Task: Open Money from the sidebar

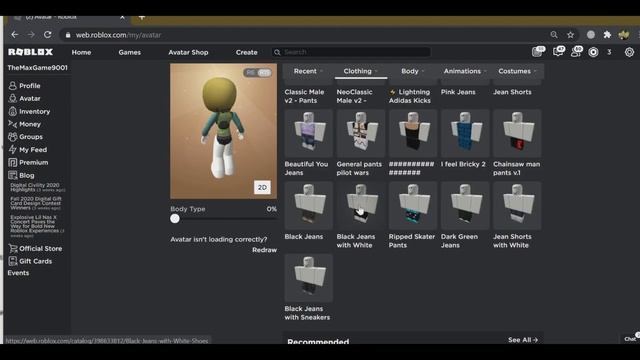Action: coord(24,124)
